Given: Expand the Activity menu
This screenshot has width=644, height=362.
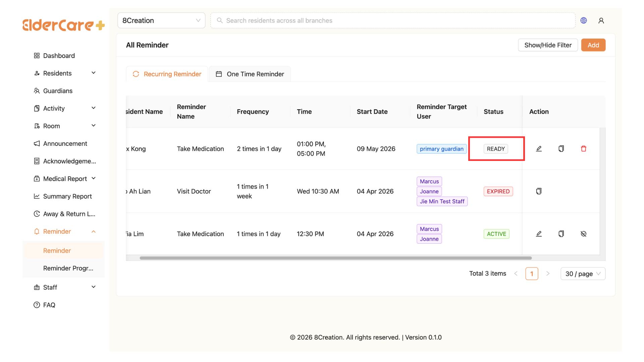Looking at the screenshot, I should pyautogui.click(x=94, y=108).
